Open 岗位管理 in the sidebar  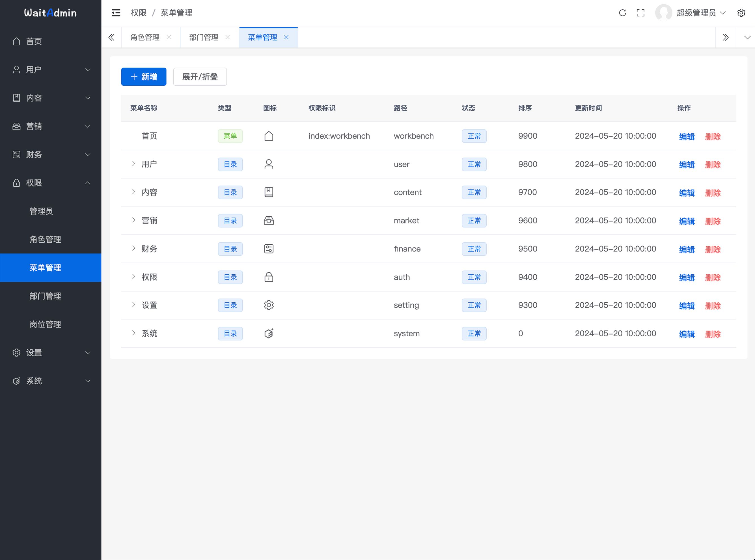[x=45, y=324]
